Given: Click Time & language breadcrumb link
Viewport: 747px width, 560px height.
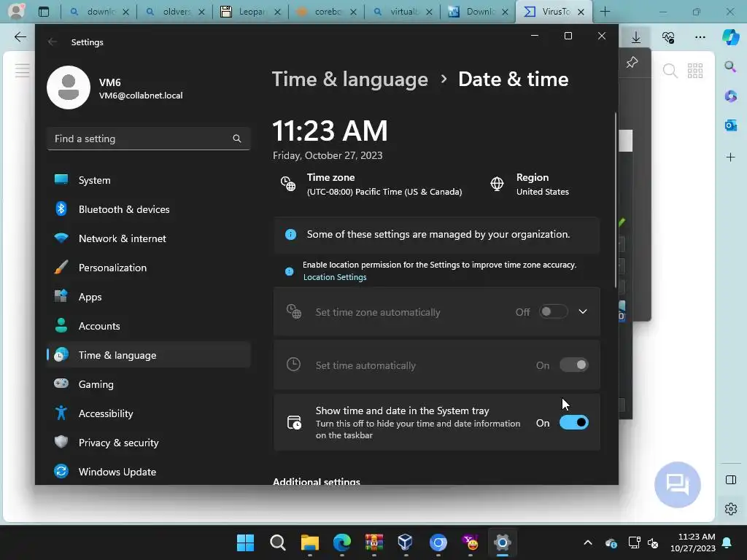Looking at the screenshot, I should point(350,79).
